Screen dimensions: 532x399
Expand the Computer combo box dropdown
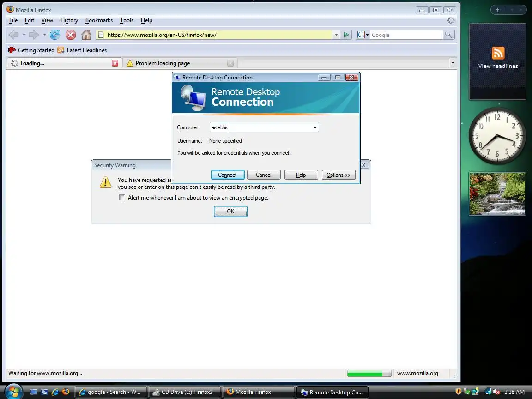click(x=315, y=127)
